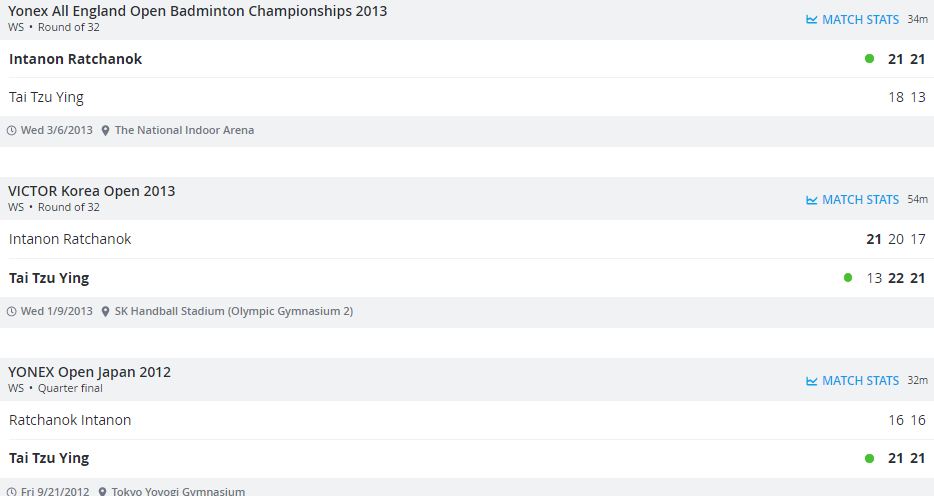Open Match Stats for YONEX Open Japan 2012

[860, 381]
